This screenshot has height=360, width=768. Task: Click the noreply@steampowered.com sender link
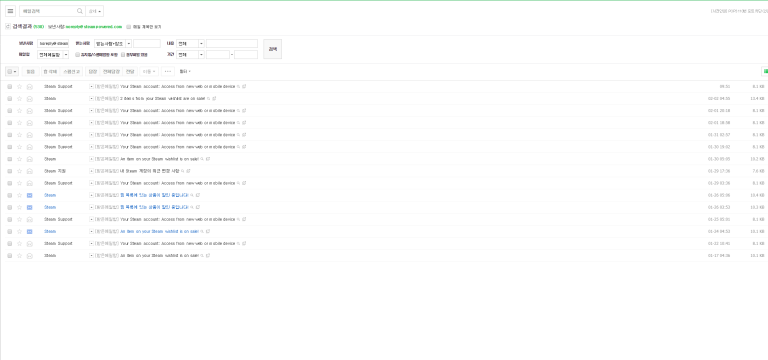point(94,26)
